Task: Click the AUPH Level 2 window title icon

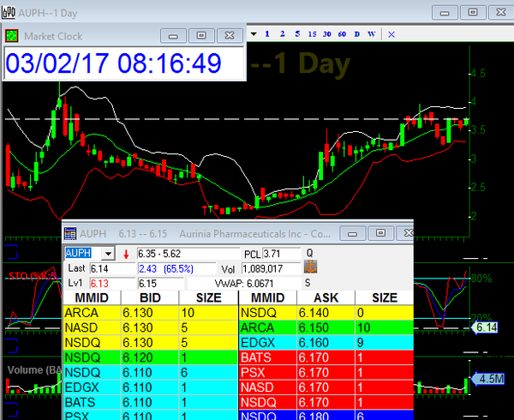Action: 71,233
